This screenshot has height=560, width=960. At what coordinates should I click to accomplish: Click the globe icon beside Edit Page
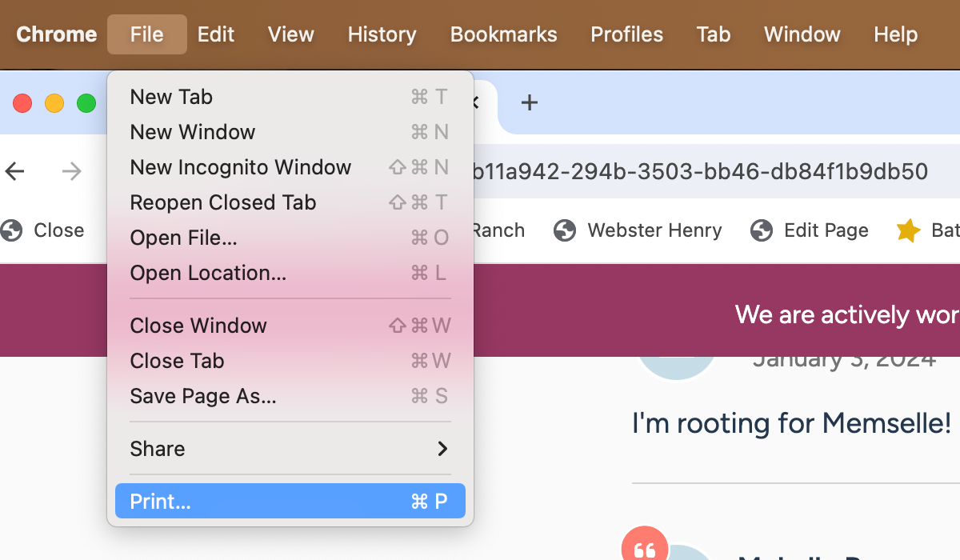(x=762, y=231)
